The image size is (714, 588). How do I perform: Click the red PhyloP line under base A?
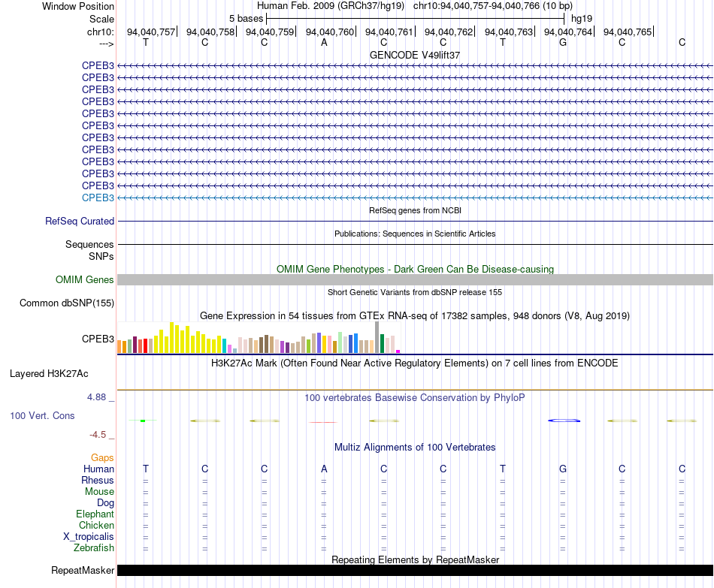pos(323,422)
